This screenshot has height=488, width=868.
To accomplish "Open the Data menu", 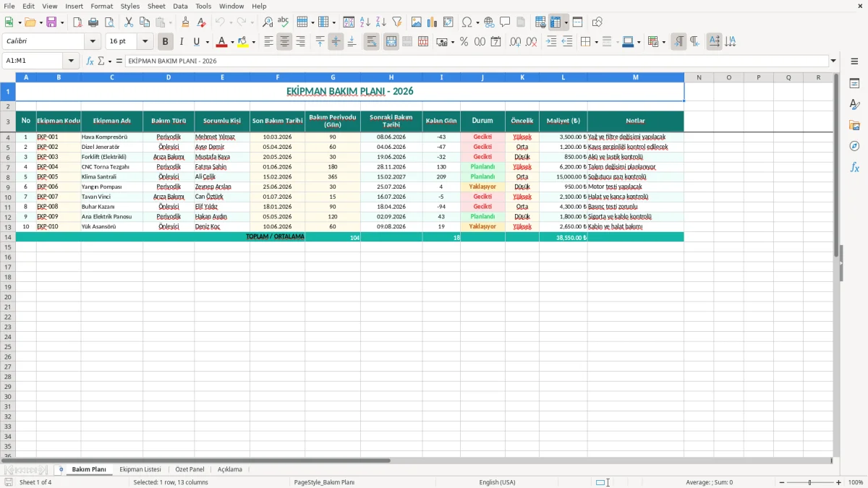I will click(x=180, y=6).
